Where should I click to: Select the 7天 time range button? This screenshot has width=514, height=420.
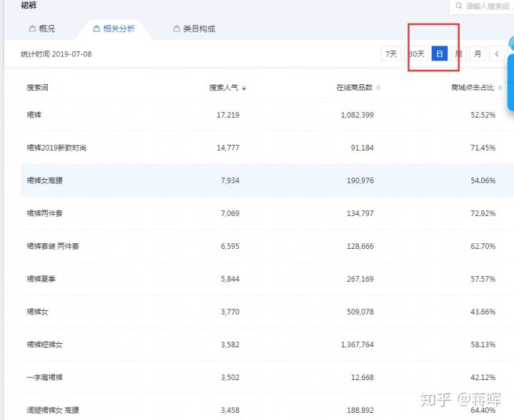point(391,53)
